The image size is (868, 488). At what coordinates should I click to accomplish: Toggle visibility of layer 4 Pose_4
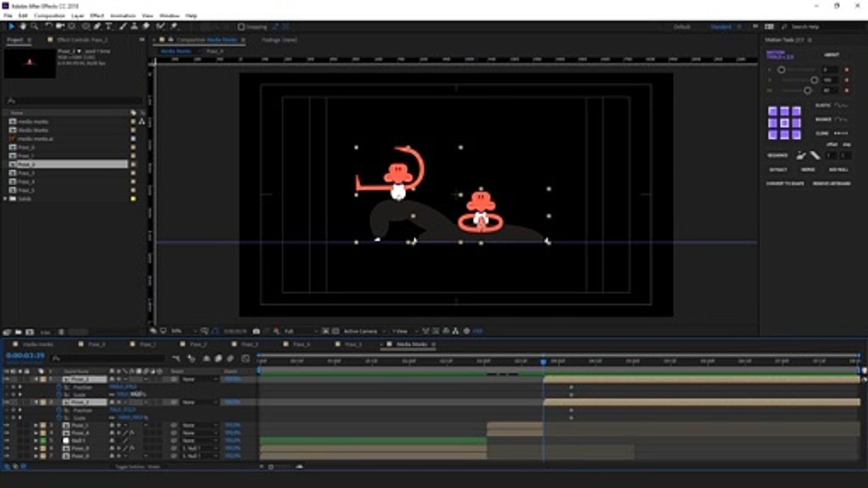click(x=6, y=433)
